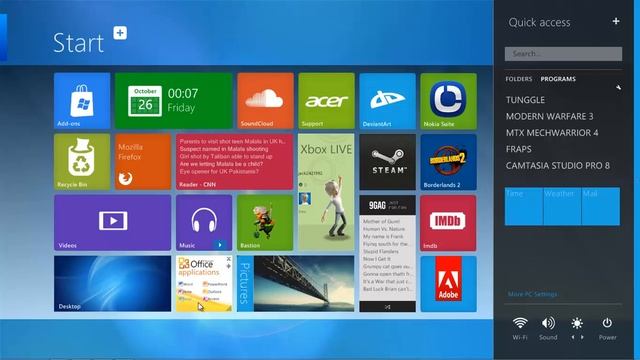The height and width of the screenshot is (360, 640).
Task: Open the 9GAG feed tile
Action: point(387,253)
